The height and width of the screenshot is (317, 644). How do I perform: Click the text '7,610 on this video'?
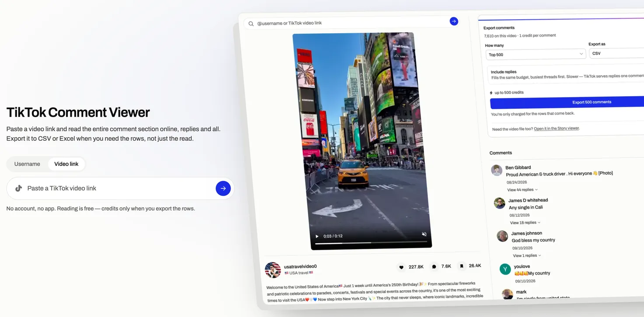click(x=500, y=35)
